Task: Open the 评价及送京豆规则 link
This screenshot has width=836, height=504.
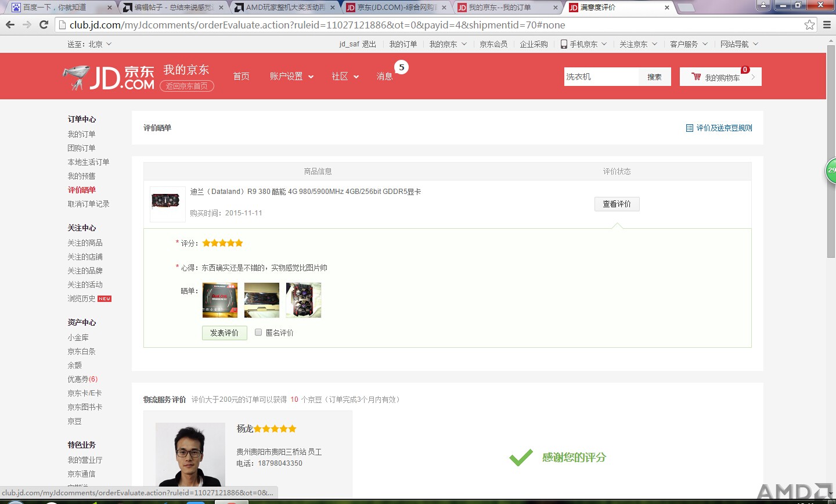Action: [x=724, y=128]
